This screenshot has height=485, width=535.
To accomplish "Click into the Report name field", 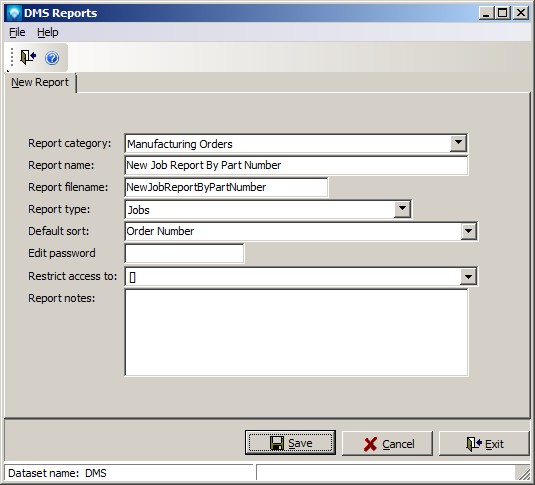I will tap(296, 166).
